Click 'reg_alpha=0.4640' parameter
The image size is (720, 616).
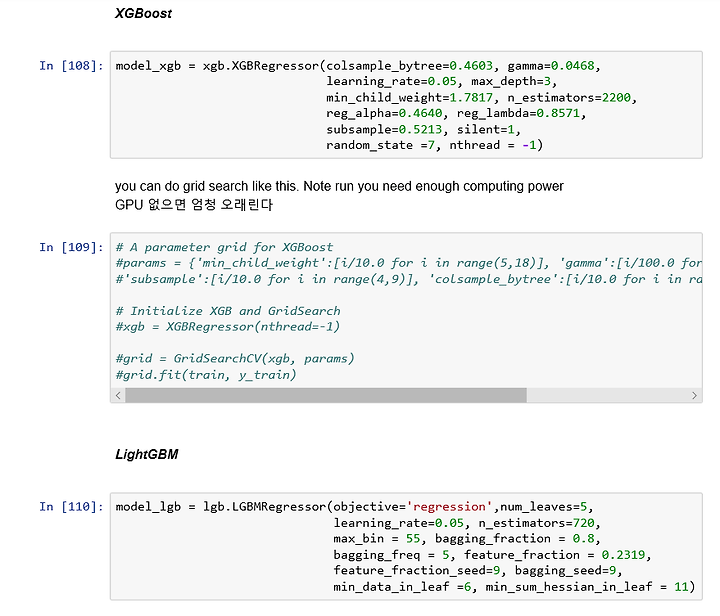384,113
